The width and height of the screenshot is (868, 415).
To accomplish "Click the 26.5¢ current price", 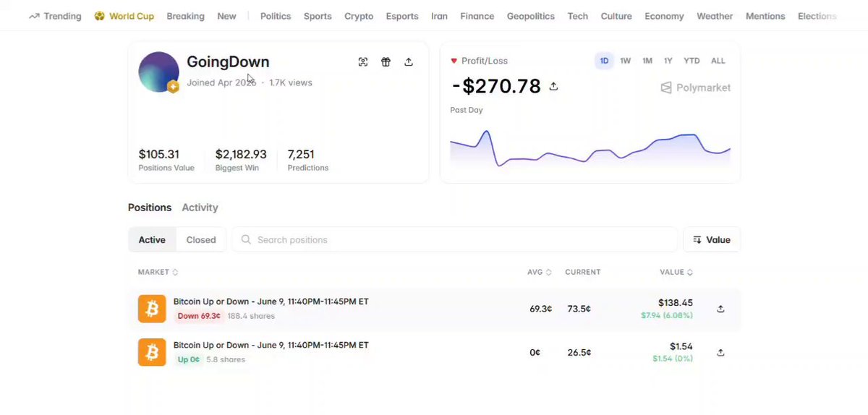I will (x=578, y=353).
